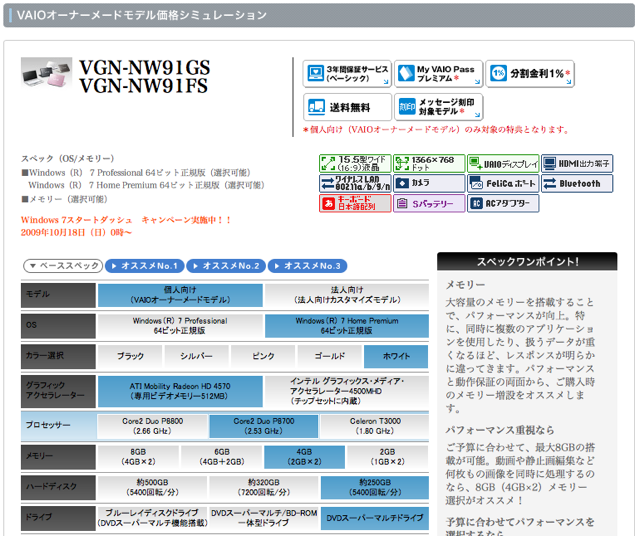This screenshot has width=640, height=536.
Task: Select 4GB (2GB×2) memory
Action: coord(304,457)
